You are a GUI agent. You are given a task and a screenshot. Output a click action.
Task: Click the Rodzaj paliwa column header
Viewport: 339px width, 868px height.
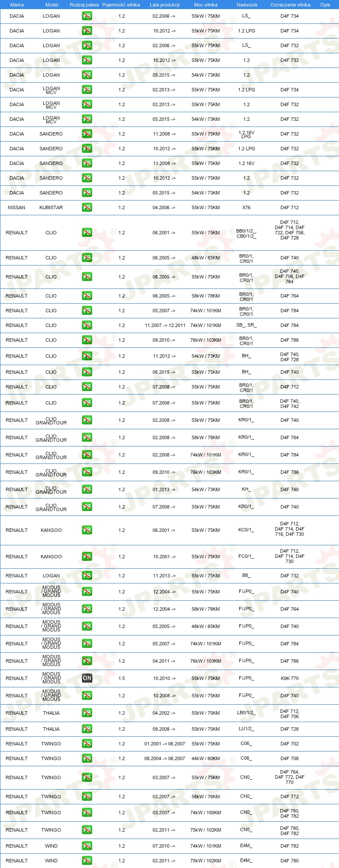coord(84,5)
